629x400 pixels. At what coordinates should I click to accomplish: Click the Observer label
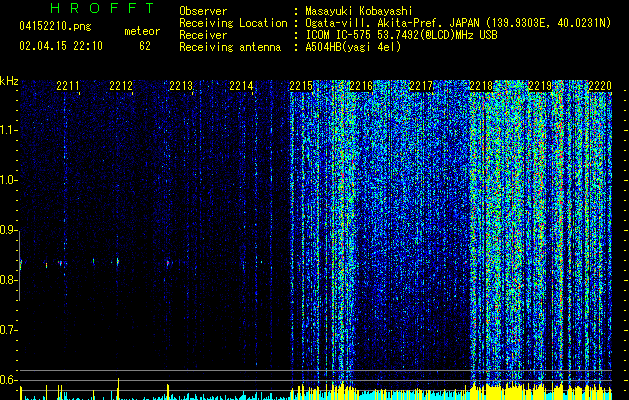[x=203, y=11]
